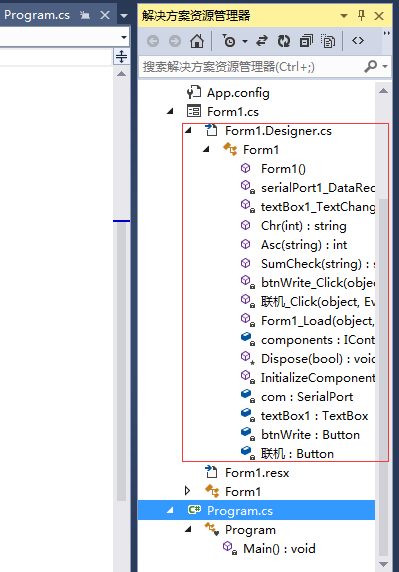Select the btnWrite : Button field item
399x572 pixels.
(x=310, y=434)
